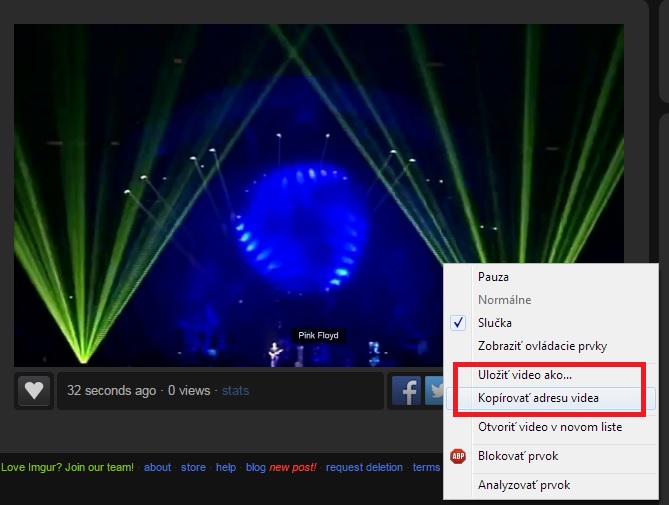The width and height of the screenshot is (669, 505).
Task: Click the Pink Floyd concert video
Action: pyautogui.click(x=319, y=195)
